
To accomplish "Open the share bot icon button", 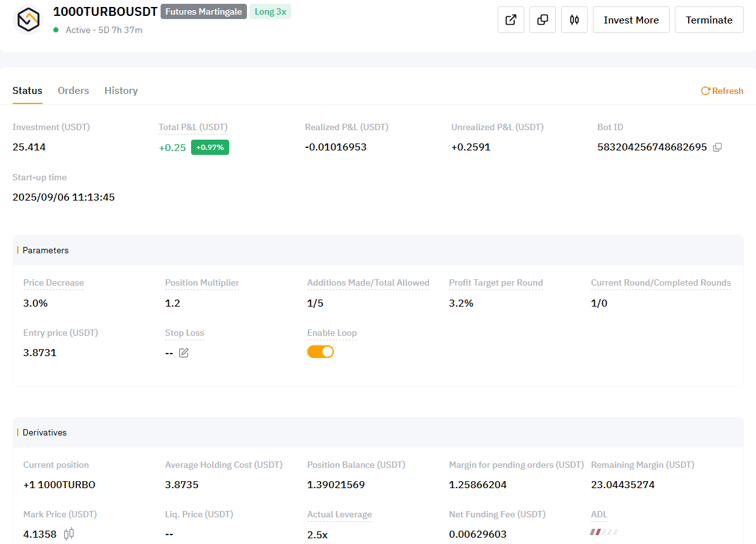I will (511, 20).
